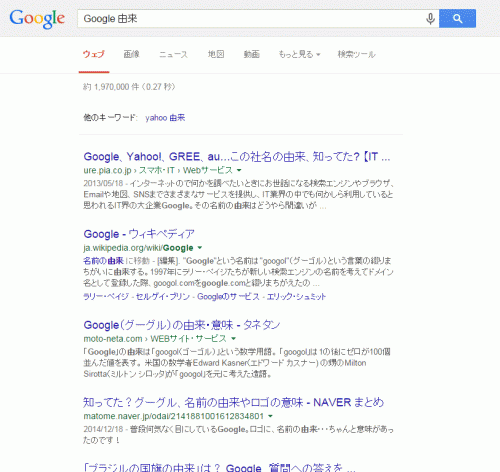
Task: Open the 動画 tab
Action: click(x=251, y=54)
